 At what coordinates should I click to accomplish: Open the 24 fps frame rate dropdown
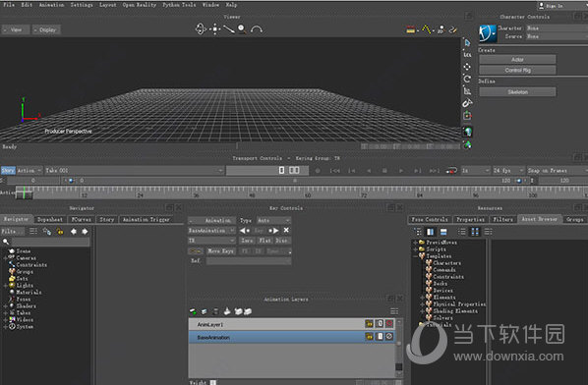(x=508, y=171)
